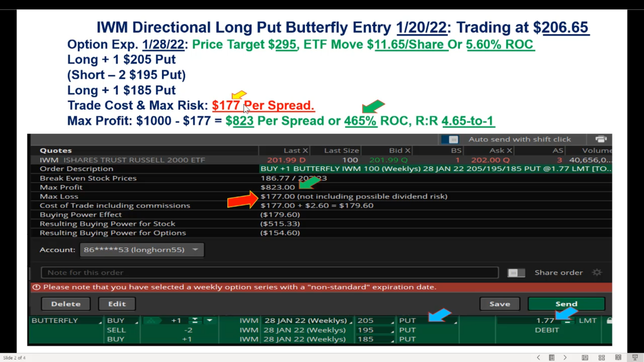
Task: Click the Note for this order field
Action: click(x=270, y=273)
